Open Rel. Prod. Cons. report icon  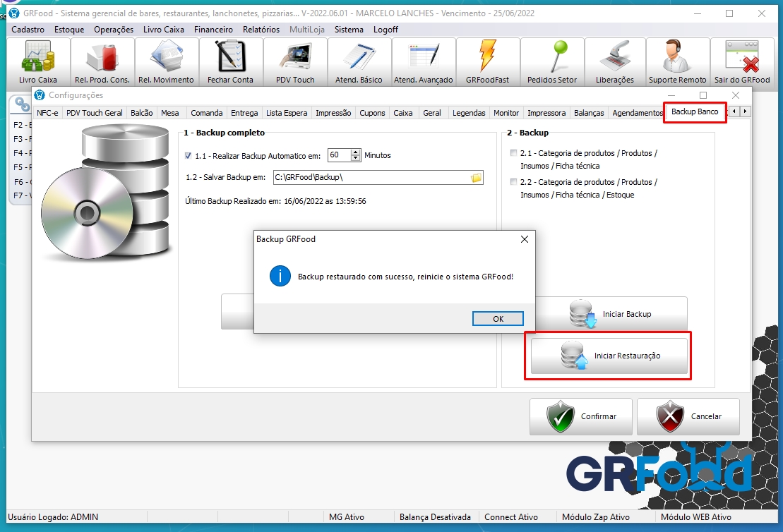(x=102, y=62)
